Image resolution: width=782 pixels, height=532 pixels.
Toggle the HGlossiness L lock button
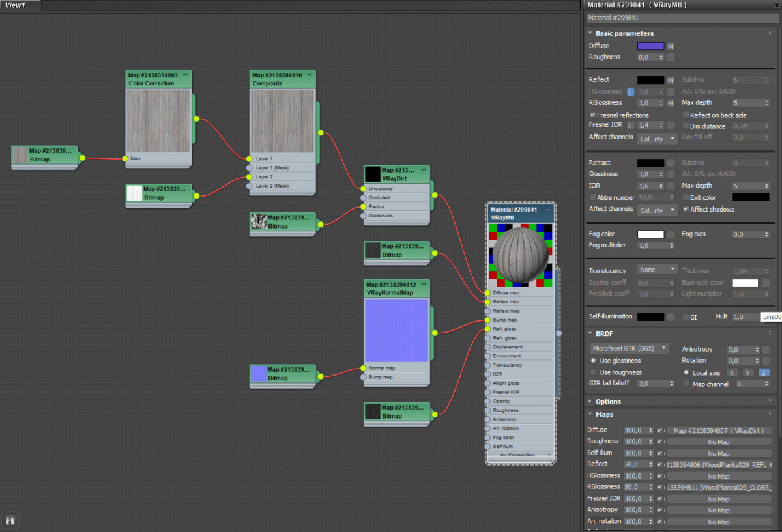point(630,92)
